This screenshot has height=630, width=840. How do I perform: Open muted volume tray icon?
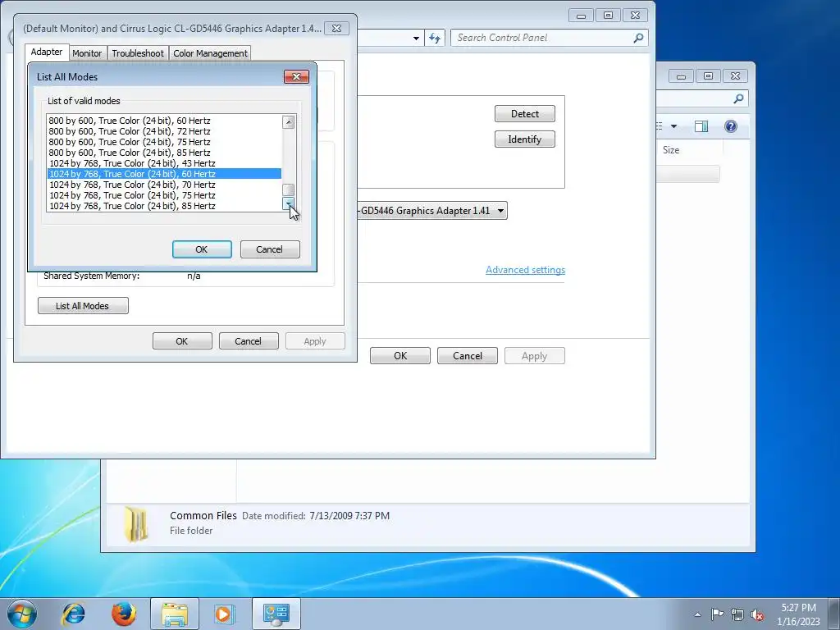point(757,614)
